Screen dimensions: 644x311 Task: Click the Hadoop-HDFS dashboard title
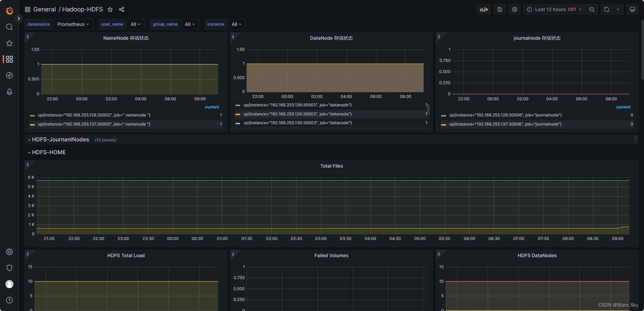tap(83, 9)
